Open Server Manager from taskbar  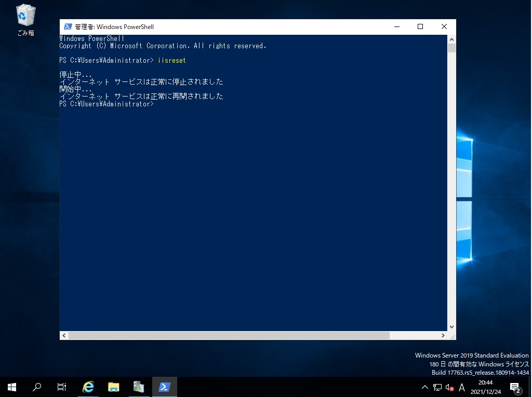pos(138,387)
